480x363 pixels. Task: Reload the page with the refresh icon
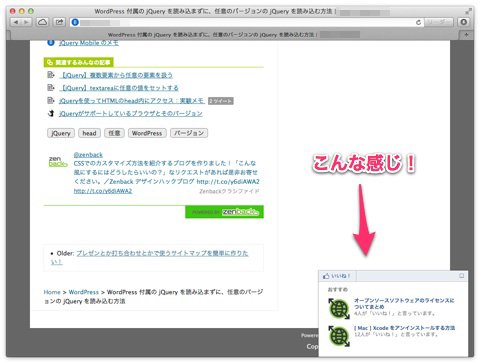click(x=418, y=22)
